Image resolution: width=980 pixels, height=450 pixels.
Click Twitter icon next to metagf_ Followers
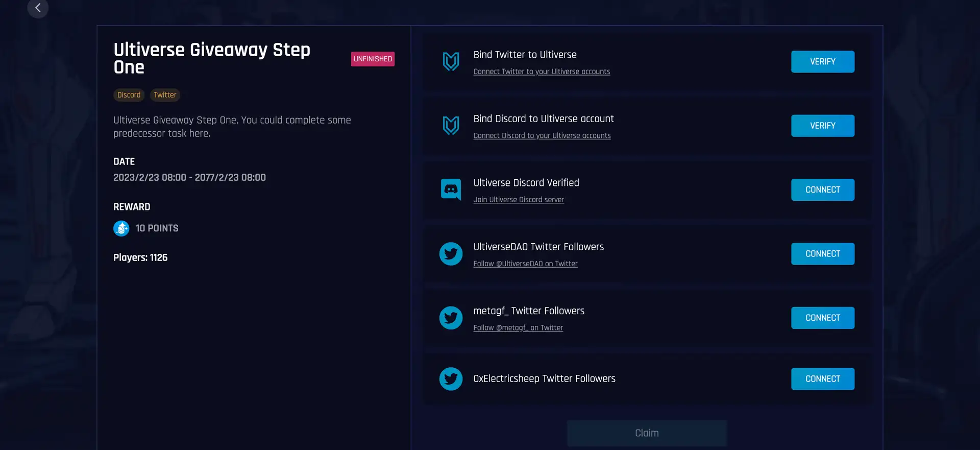click(451, 318)
